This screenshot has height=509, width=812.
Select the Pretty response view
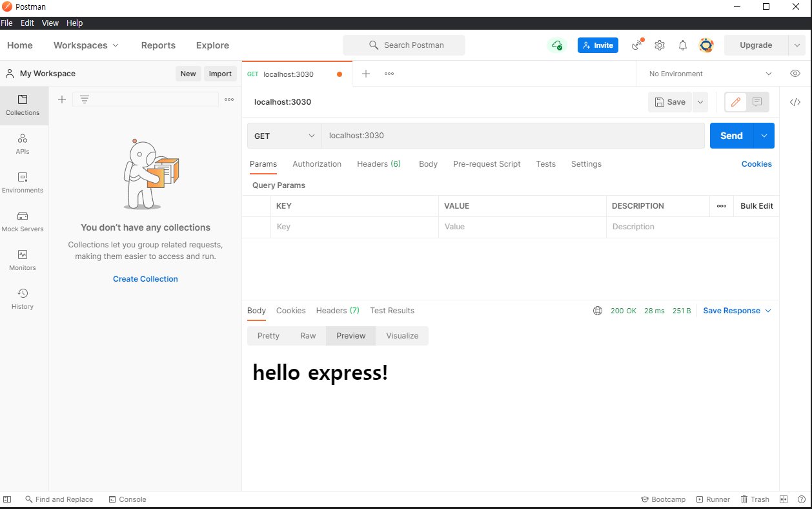tap(269, 336)
